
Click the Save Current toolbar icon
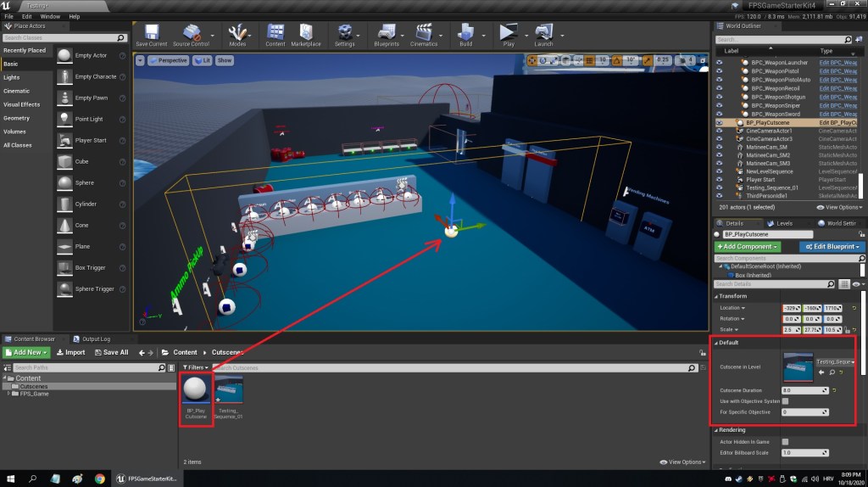point(152,34)
